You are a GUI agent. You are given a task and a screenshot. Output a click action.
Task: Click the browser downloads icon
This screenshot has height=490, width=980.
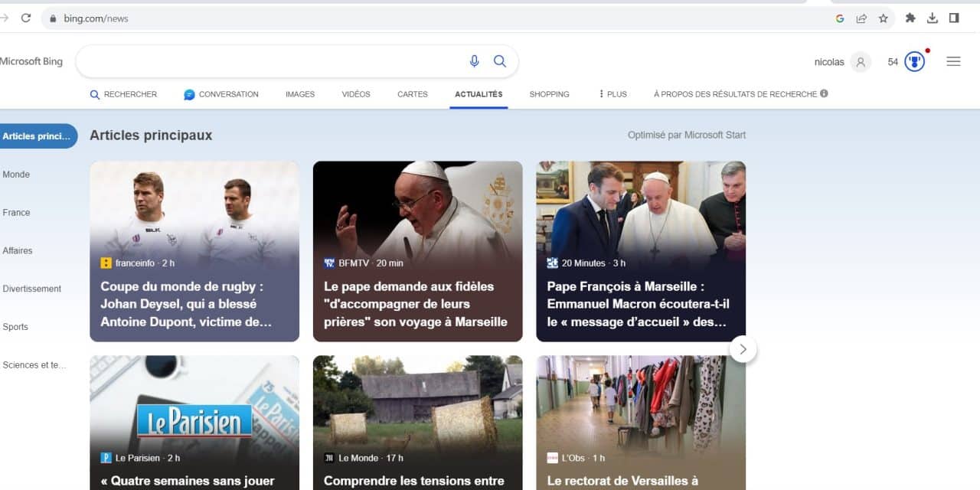click(x=933, y=18)
